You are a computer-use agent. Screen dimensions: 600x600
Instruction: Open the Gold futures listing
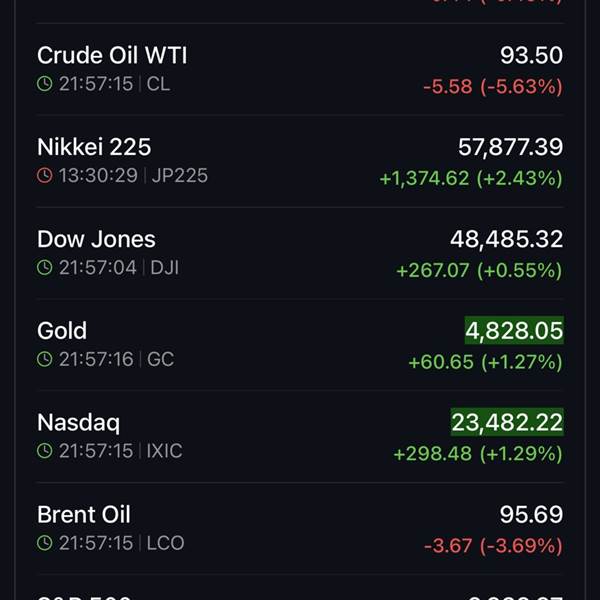coord(62,332)
